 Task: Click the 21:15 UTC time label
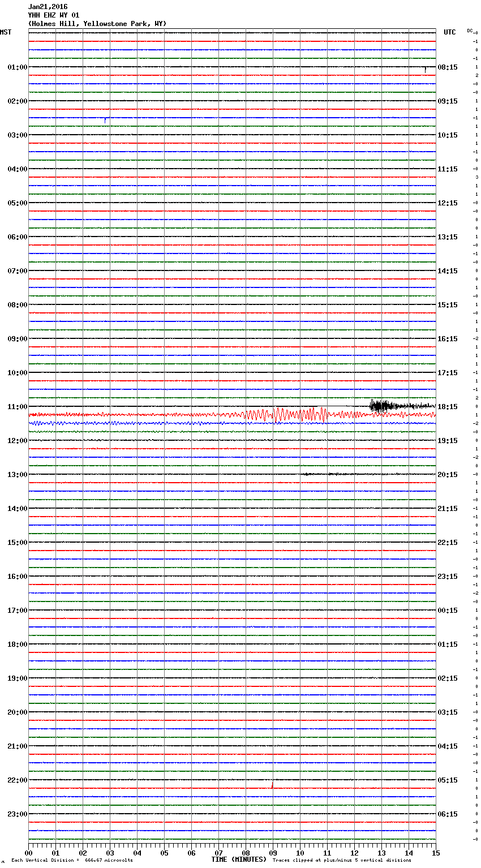click(448, 509)
